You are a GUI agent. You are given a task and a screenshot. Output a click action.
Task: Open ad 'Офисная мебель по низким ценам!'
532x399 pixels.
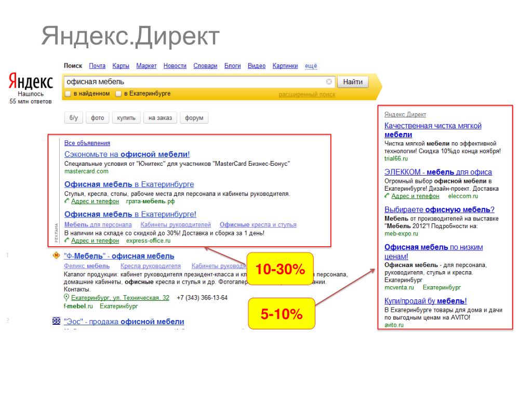434,252
